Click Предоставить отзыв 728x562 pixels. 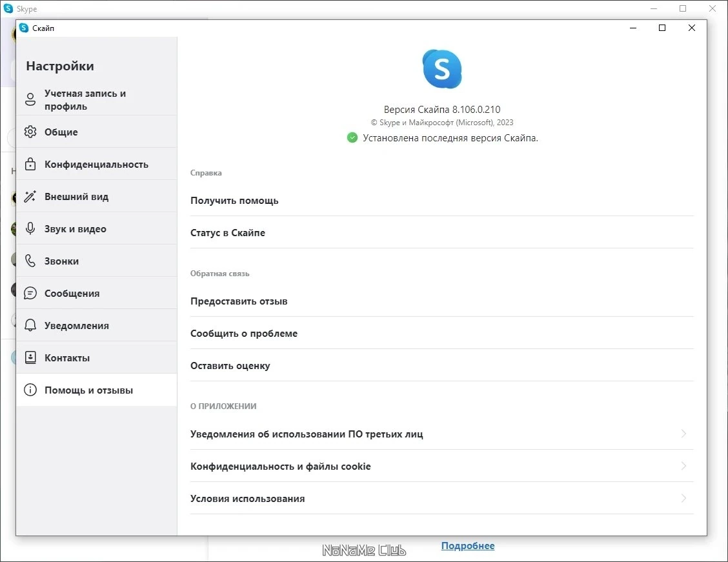[x=441, y=301]
